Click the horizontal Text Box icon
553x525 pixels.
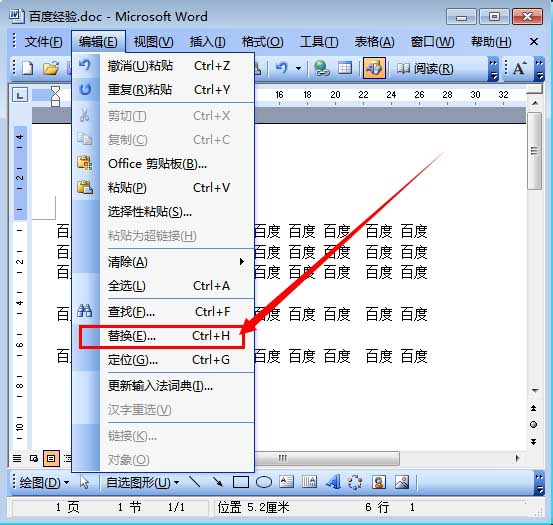[x=286, y=482]
